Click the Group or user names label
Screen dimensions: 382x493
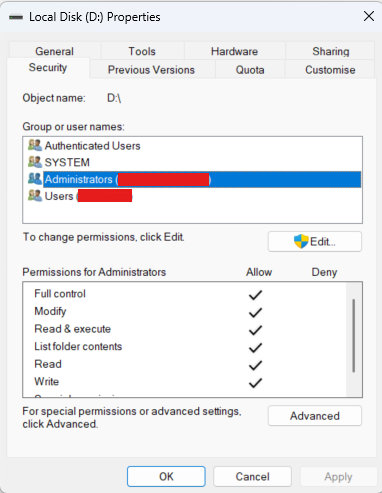click(x=74, y=127)
